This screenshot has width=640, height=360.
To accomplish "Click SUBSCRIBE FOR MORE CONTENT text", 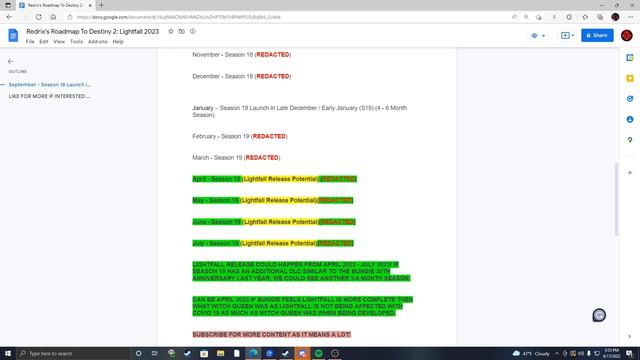I will [271, 334].
